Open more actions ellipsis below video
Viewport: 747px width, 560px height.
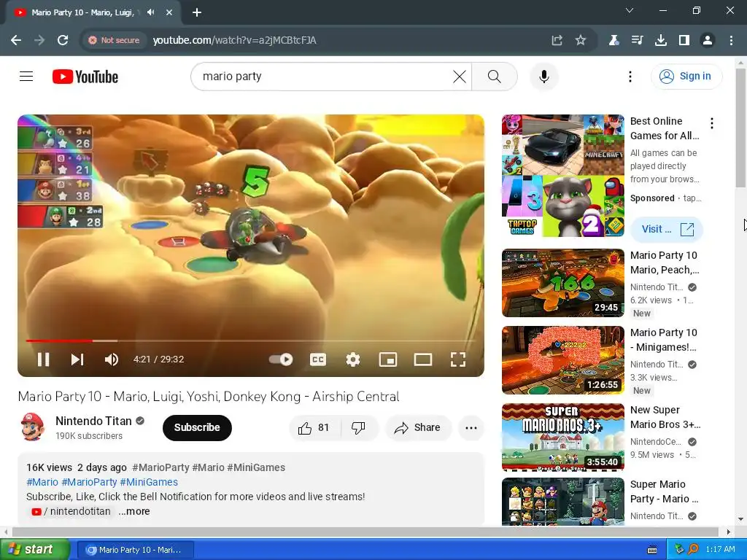(471, 427)
